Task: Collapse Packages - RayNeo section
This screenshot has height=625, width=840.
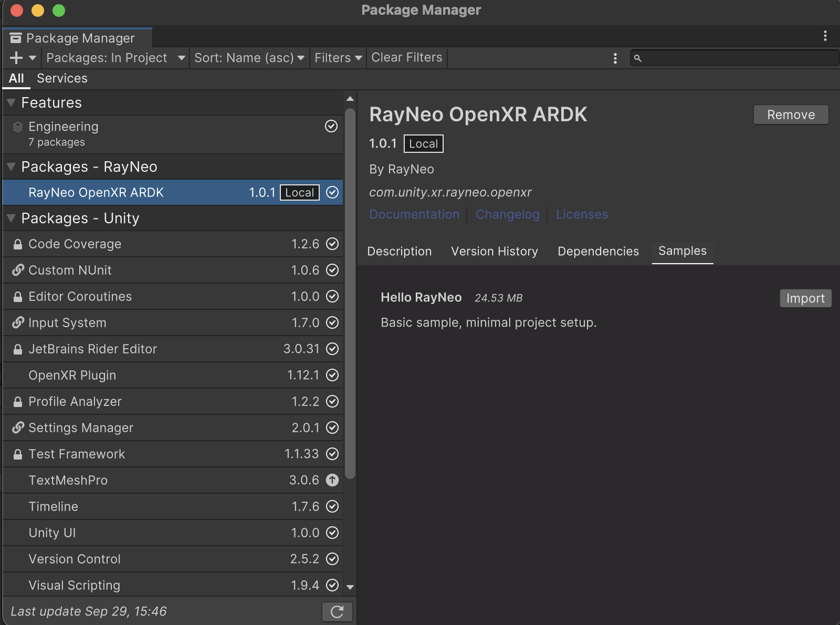Action: pos(11,167)
